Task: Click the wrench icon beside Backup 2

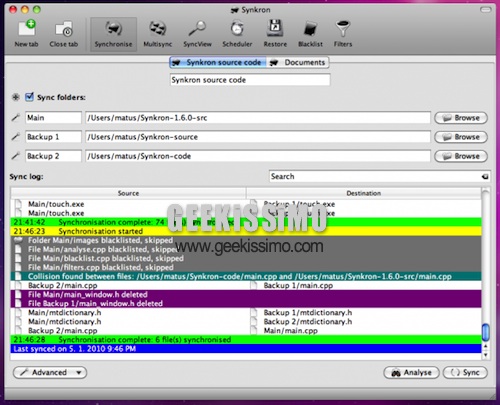Action: pos(15,156)
